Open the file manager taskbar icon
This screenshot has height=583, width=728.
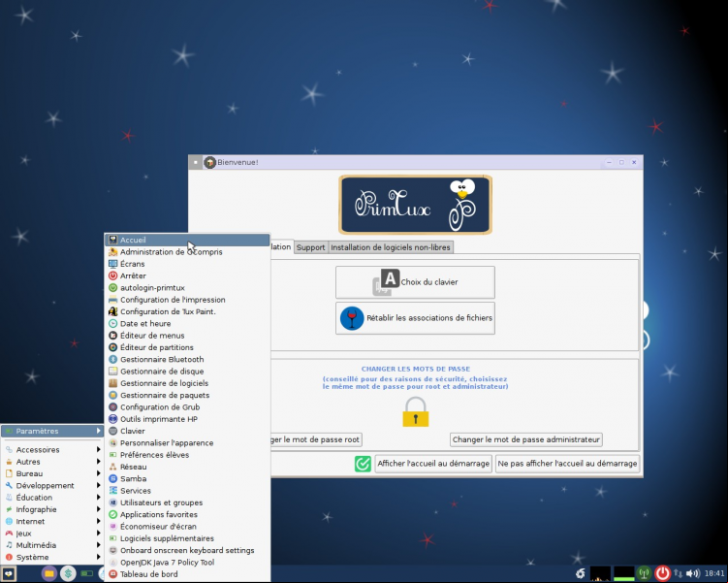click(x=49, y=573)
